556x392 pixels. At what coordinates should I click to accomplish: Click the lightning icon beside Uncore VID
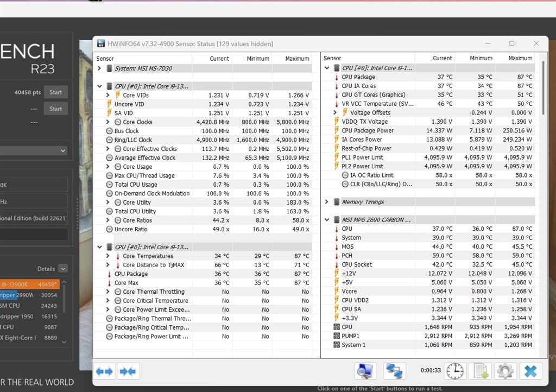click(x=109, y=104)
